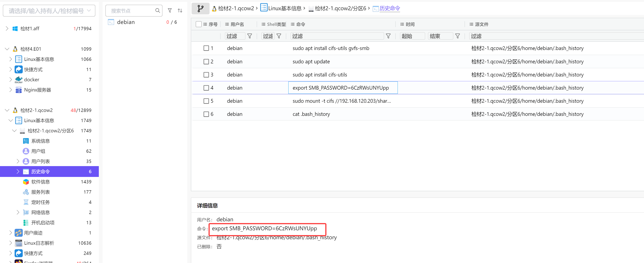Collapse the 检材4.E01 tree node
Viewport: 644px width, 263px height.
tap(7, 49)
